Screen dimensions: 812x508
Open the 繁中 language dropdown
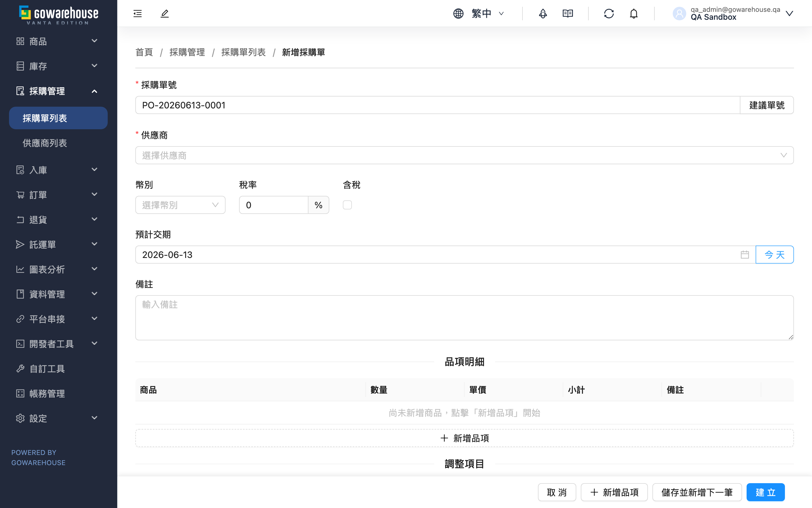(x=488, y=14)
